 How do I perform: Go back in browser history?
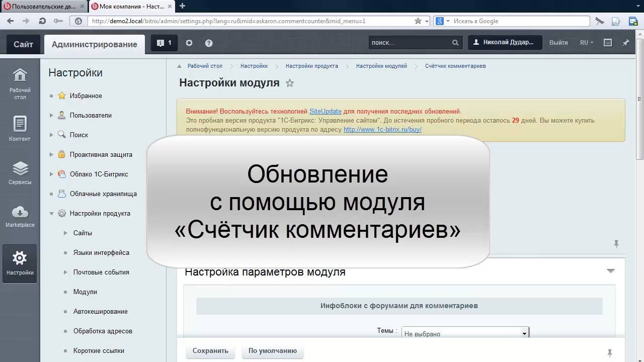[10, 21]
